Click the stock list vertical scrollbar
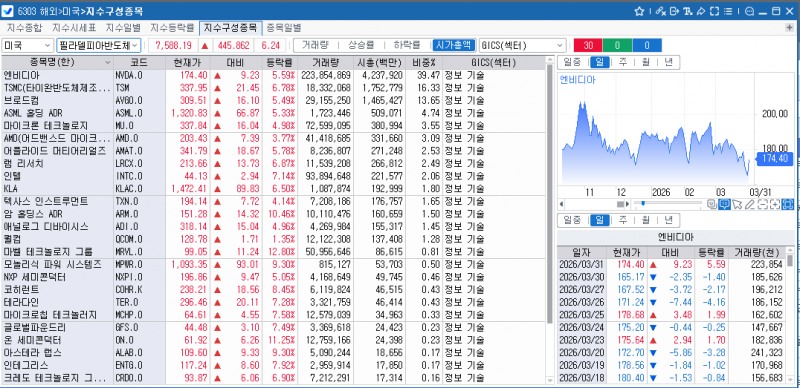This screenshot has height=388, width=800. point(549,194)
